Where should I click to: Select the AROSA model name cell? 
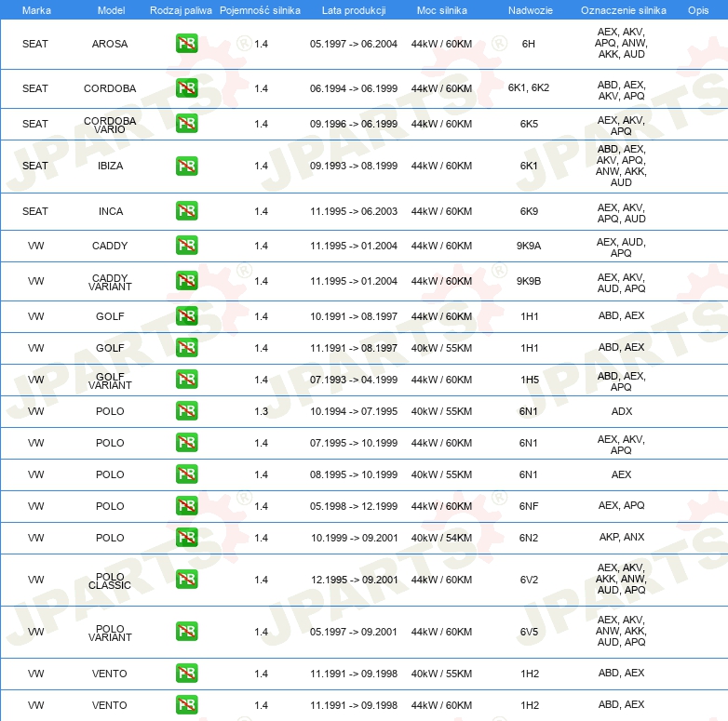[110, 44]
